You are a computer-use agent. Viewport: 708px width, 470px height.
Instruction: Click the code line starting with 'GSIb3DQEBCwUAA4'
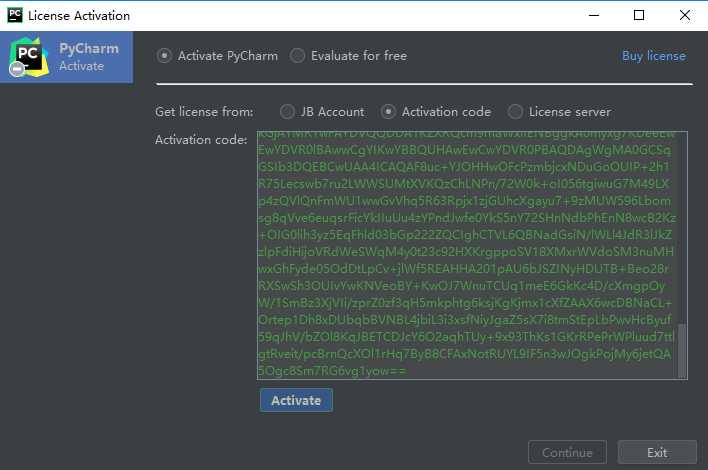pyautogui.click(x=463, y=167)
